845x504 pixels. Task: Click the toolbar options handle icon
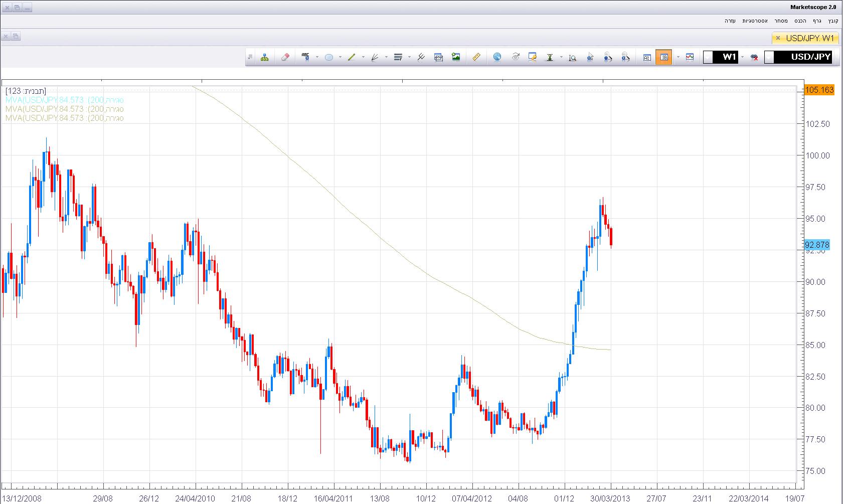pos(250,57)
